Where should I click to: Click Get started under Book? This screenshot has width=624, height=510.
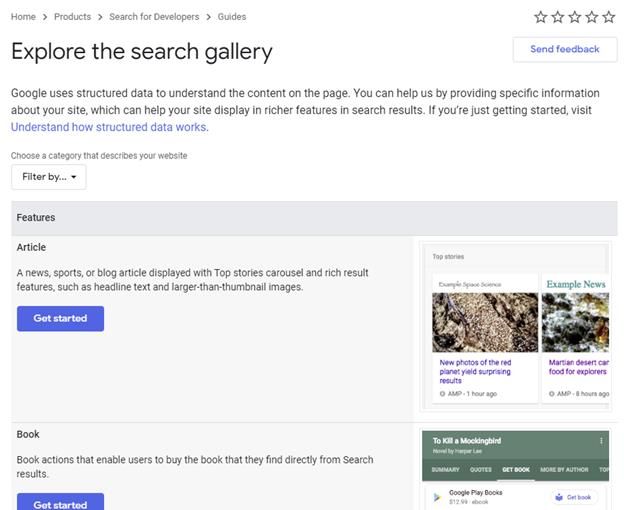coord(60,502)
